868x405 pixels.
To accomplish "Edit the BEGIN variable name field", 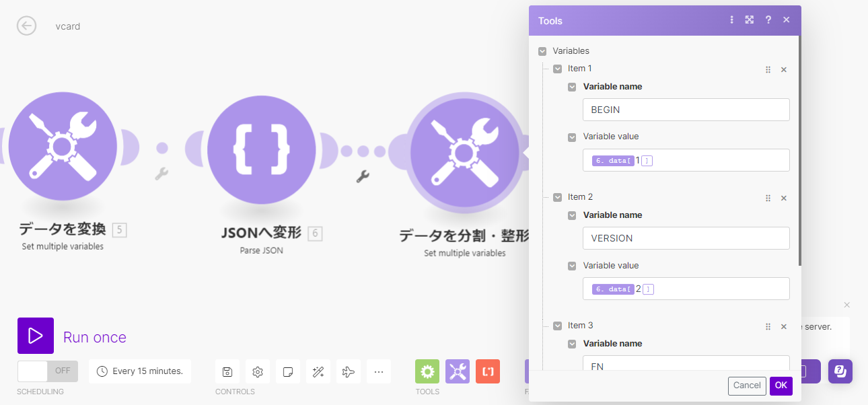I will tap(686, 109).
